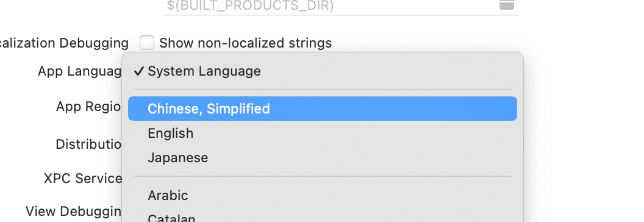The image size is (644, 222).
Task: Click empty space right of Japanese entry
Action: [x=362, y=158]
